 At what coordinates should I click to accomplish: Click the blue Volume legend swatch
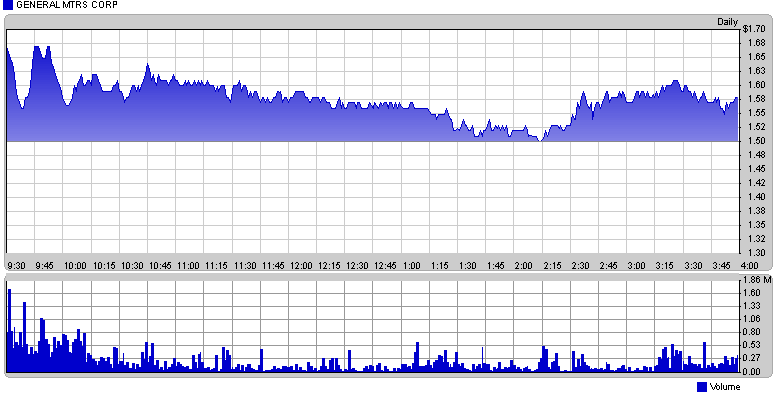tap(702, 387)
